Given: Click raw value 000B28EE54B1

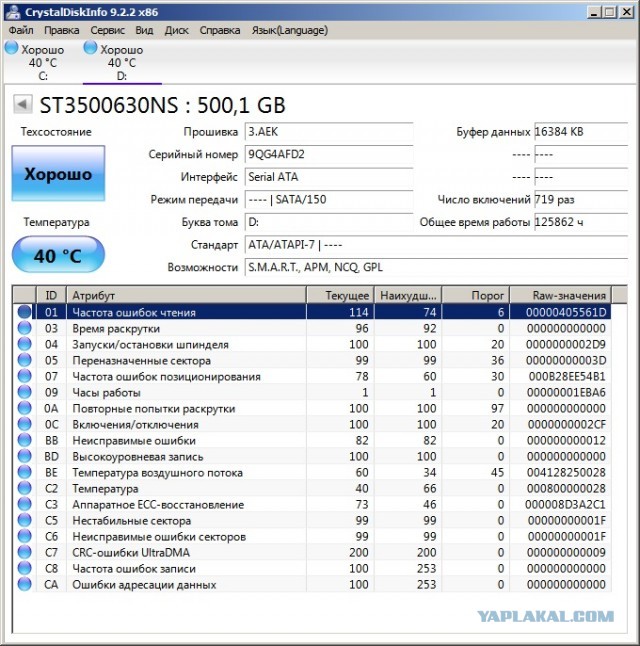Looking at the screenshot, I should (x=567, y=377).
